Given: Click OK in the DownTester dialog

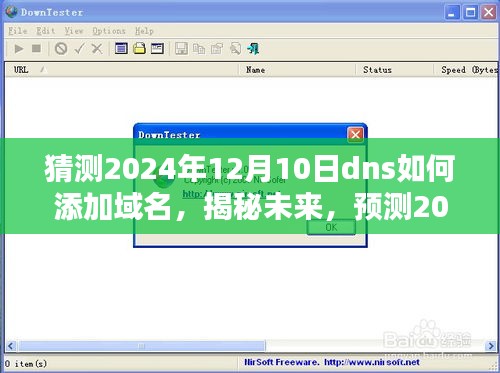Looking at the screenshot, I should (331, 227).
